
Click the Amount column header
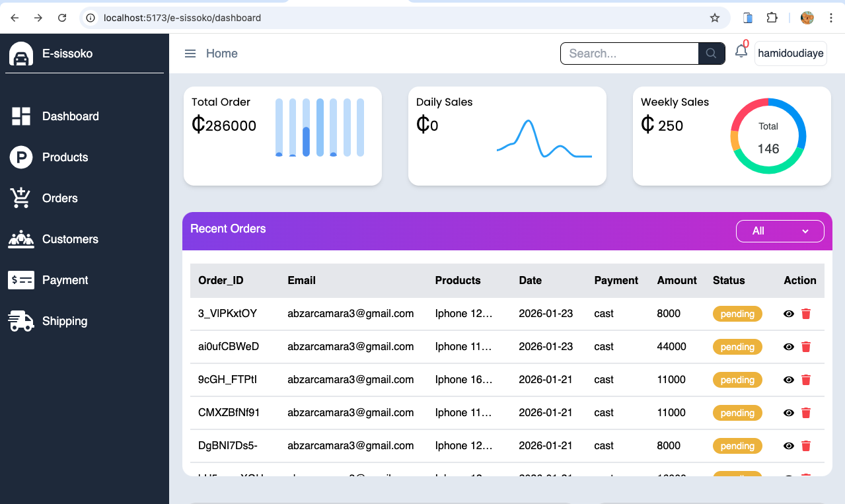tap(677, 280)
